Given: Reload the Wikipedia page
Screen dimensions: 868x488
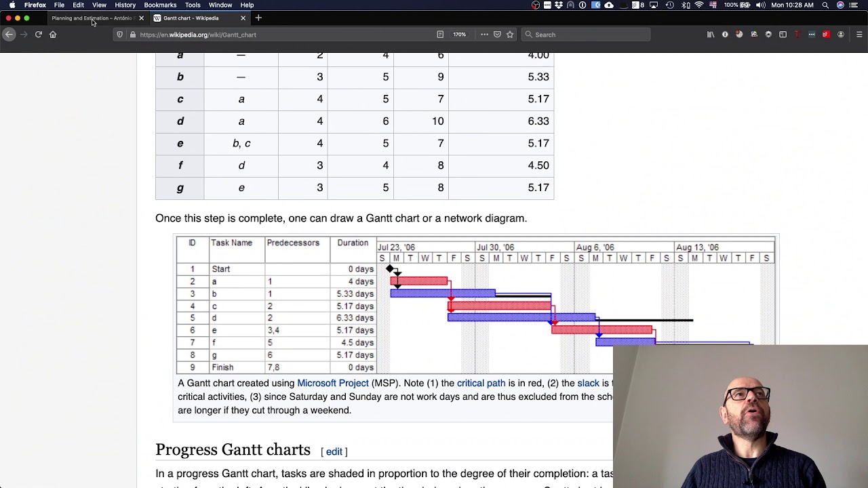Looking at the screenshot, I should click(39, 35).
